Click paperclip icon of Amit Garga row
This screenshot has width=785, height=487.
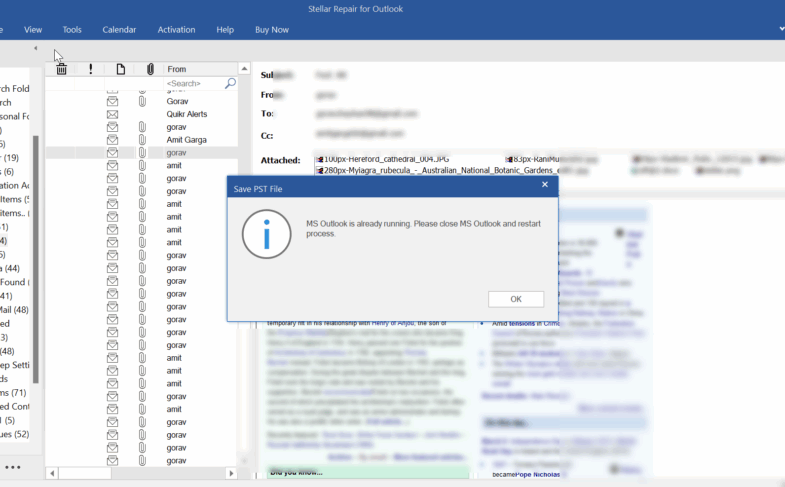pos(142,140)
